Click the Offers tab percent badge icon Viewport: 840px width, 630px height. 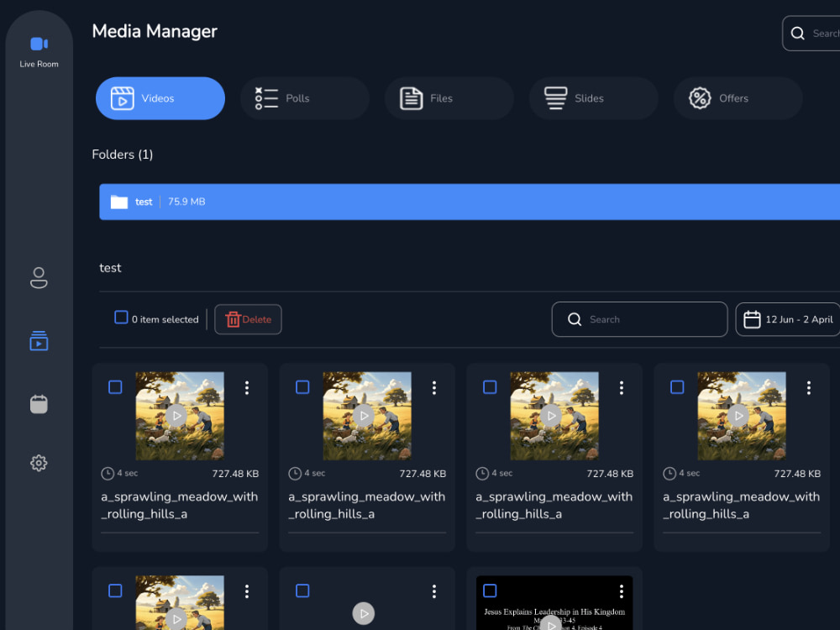[x=700, y=98]
